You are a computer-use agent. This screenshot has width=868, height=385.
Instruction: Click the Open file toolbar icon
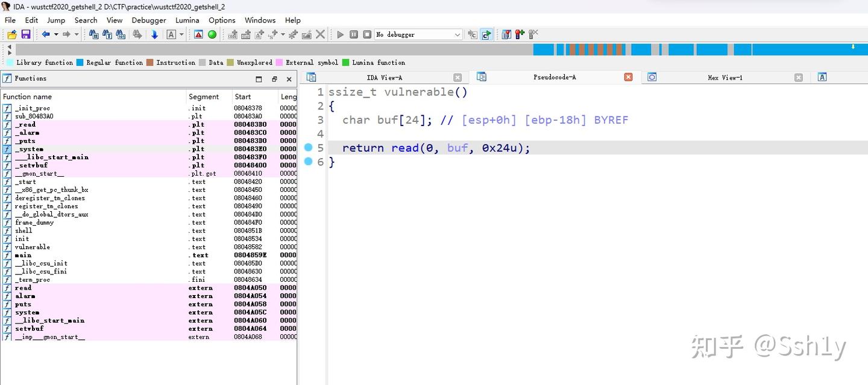12,34
